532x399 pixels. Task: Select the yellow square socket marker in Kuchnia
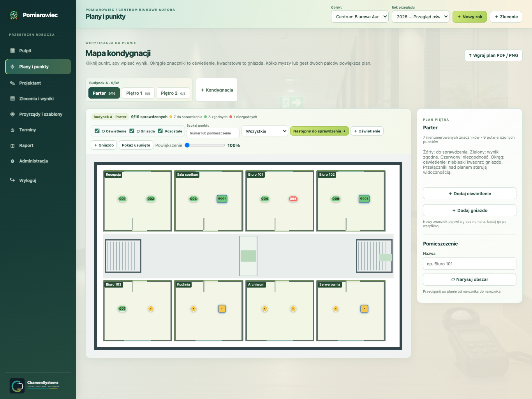(x=222, y=309)
